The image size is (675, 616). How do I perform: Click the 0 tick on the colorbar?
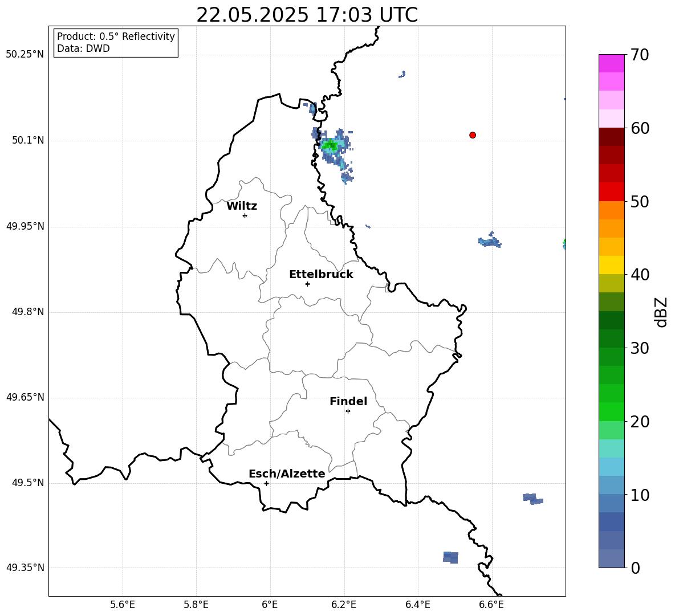click(635, 568)
